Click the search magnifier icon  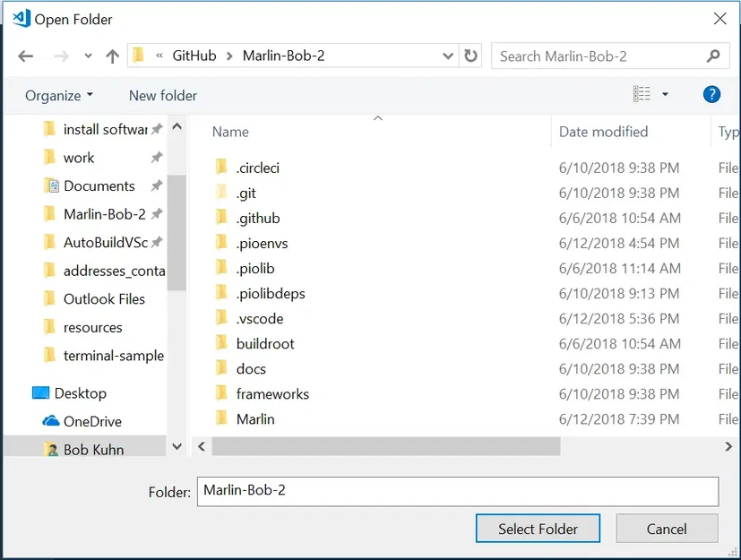tap(715, 56)
